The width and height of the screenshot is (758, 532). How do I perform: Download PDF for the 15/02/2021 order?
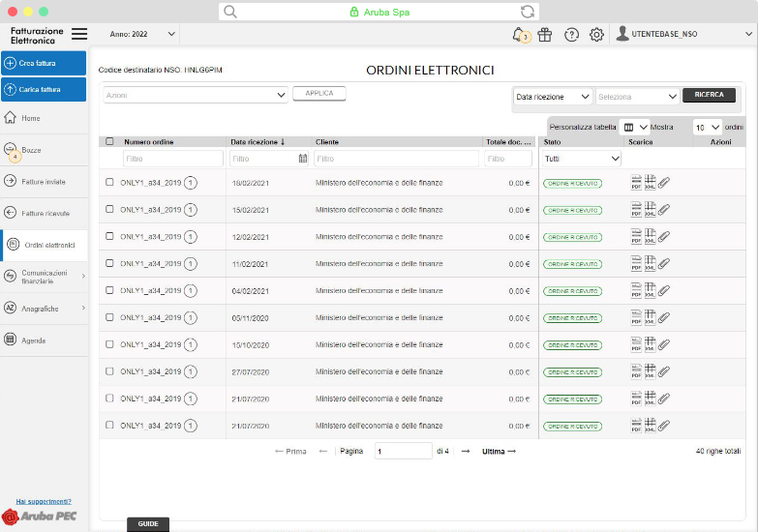pos(636,210)
